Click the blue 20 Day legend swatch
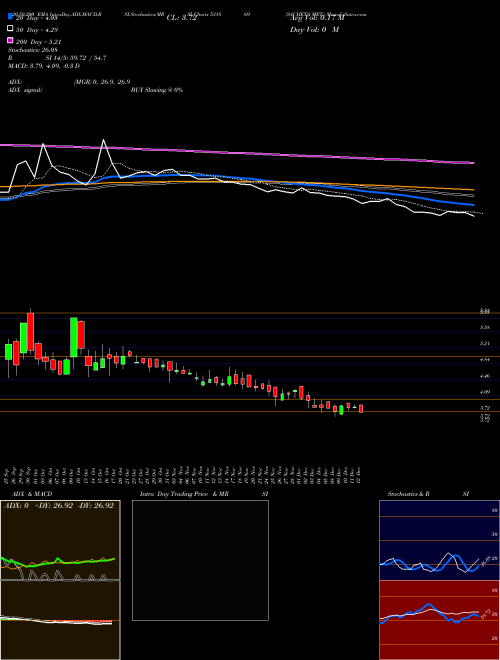This screenshot has width=500, height=660. 10,17
